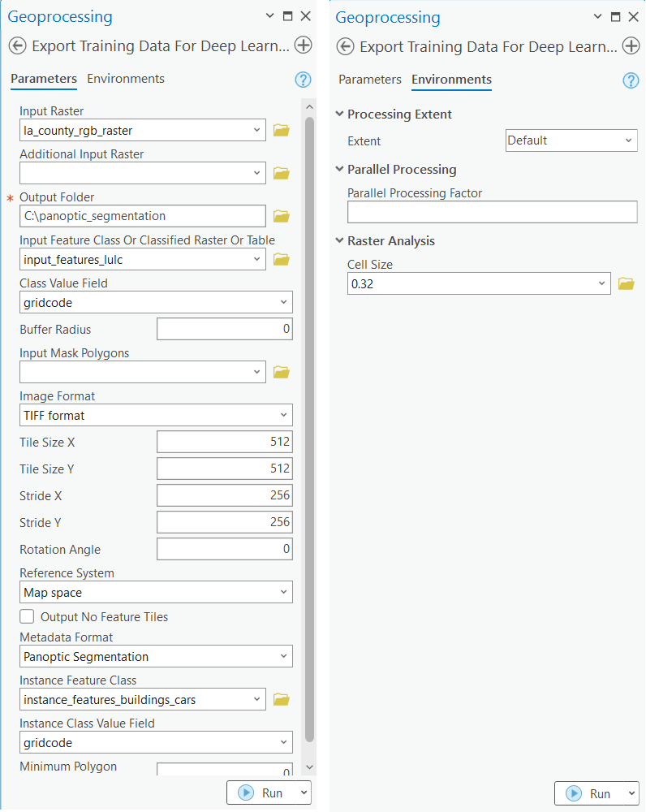
Task: Browse folder beside Cell Size field
Action: tap(626, 283)
